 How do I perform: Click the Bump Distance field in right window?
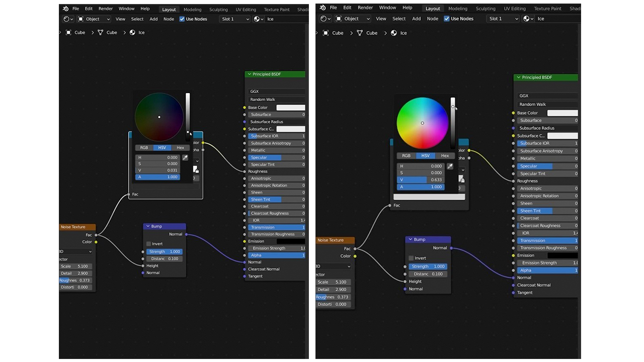427,274
